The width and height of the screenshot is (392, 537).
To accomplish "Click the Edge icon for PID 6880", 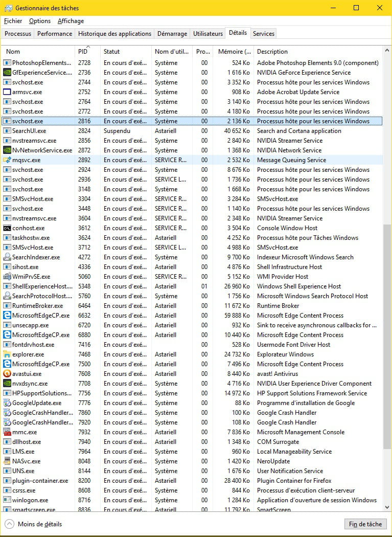I will coord(7,335).
